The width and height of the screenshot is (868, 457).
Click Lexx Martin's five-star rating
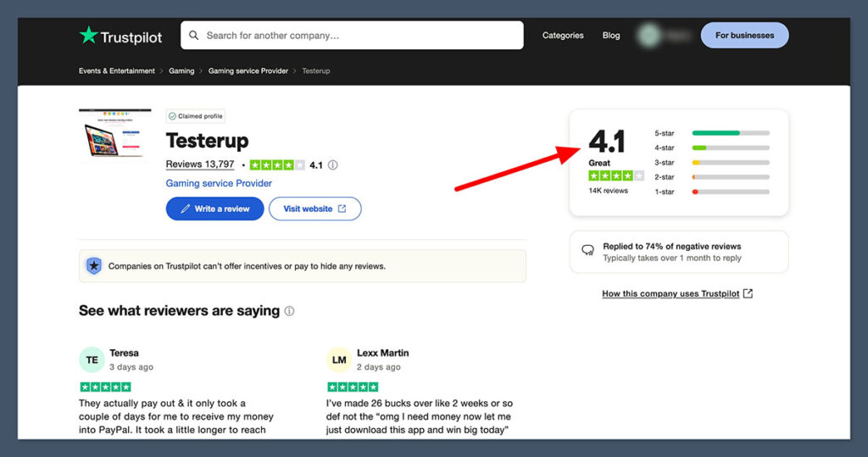(x=353, y=387)
